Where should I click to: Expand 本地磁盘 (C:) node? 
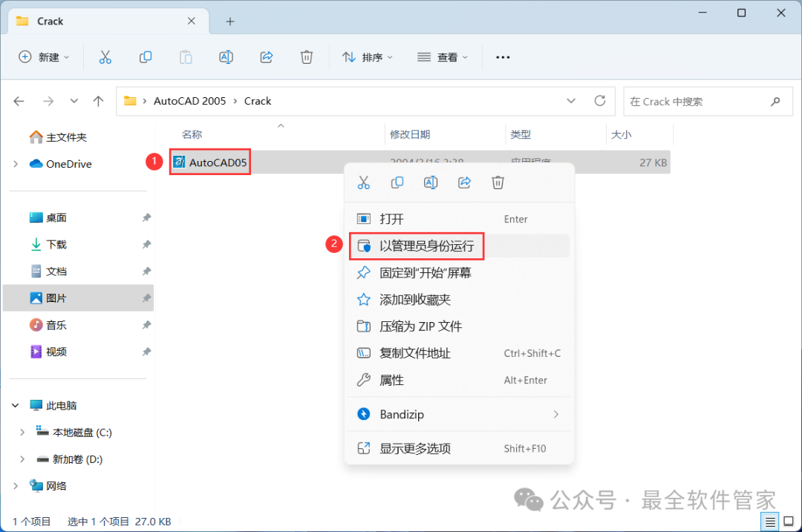point(22,433)
